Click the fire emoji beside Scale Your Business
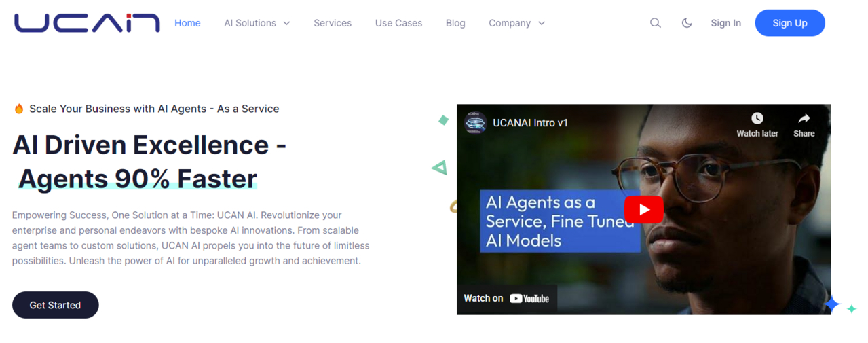The width and height of the screenshot is (868, 343). 19,109
